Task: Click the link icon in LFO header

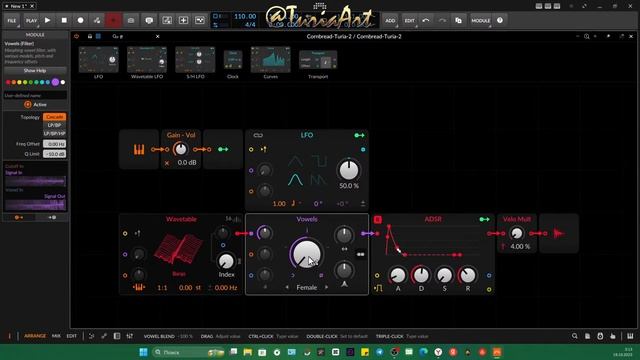Action: (x=258, y=135)
